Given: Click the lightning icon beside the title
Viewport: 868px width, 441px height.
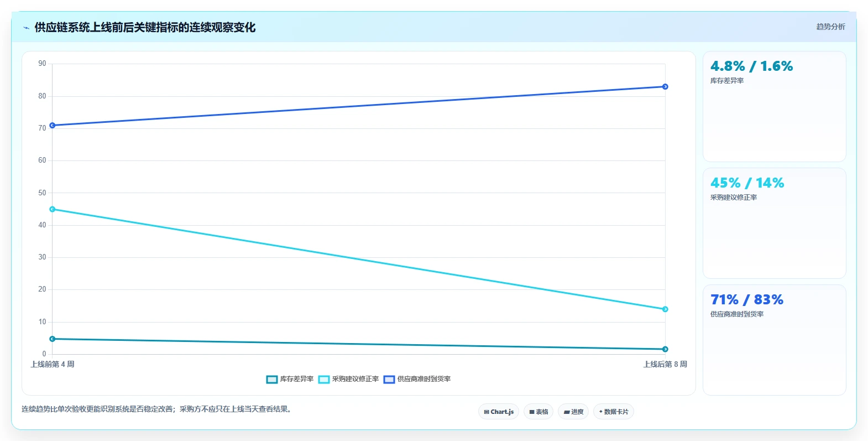Looking at the screenshot, I should [x=26, y=28].
